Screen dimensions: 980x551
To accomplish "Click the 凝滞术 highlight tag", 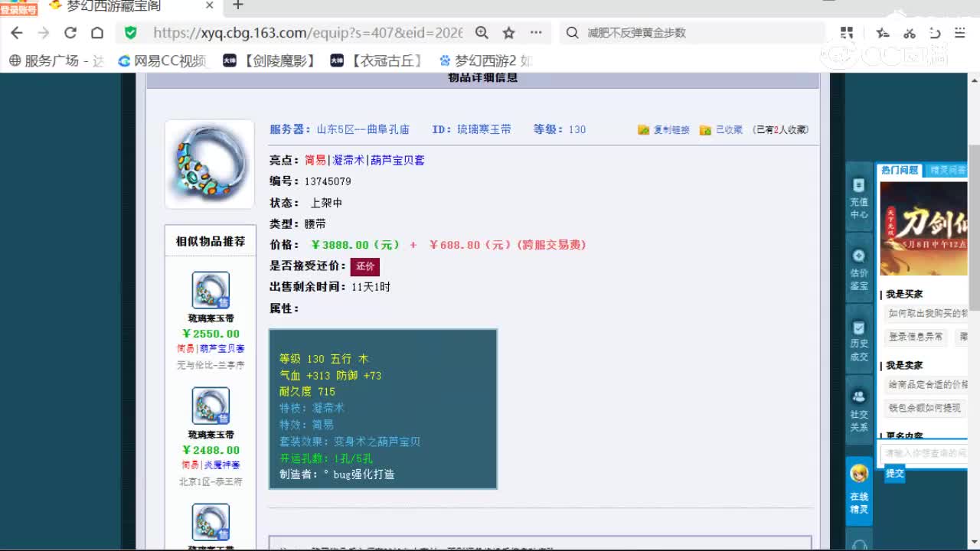I will coord(348,160).
